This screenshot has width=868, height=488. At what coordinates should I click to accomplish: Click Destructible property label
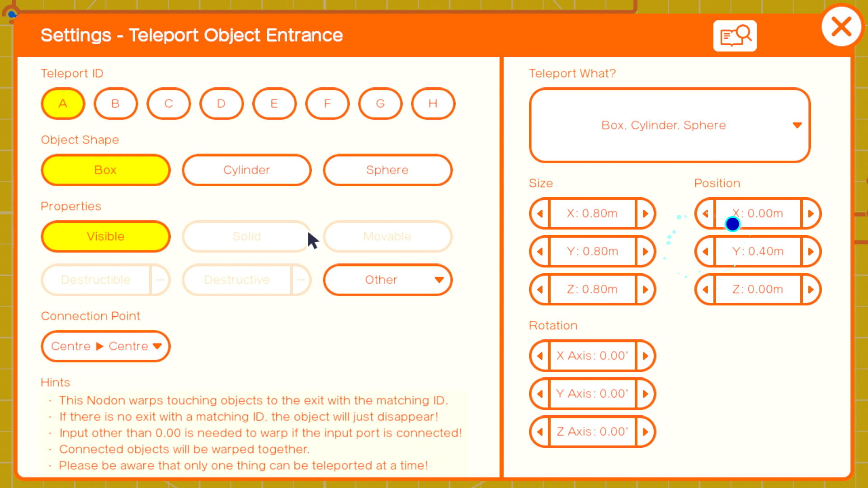coord(95,279)
